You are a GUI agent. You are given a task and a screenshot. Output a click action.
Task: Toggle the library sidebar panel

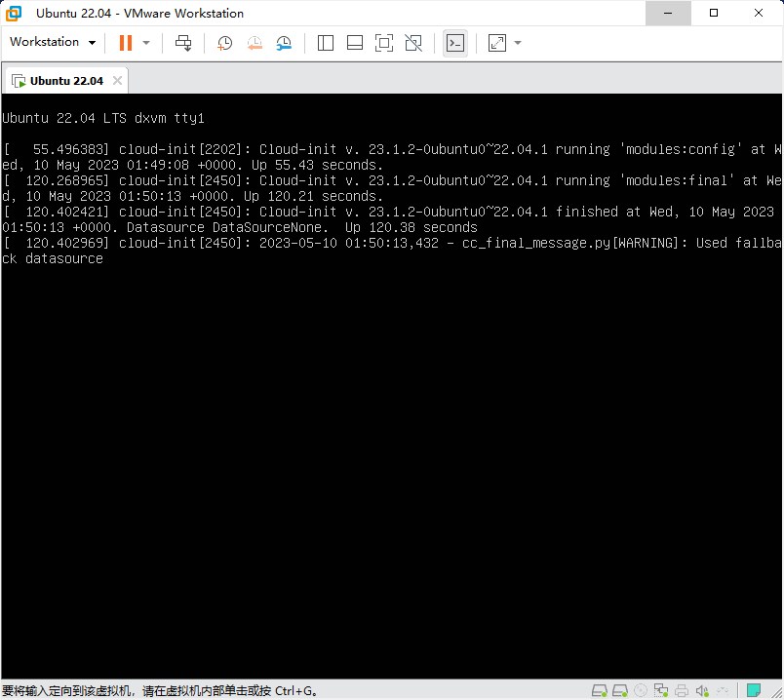point(326,43)
